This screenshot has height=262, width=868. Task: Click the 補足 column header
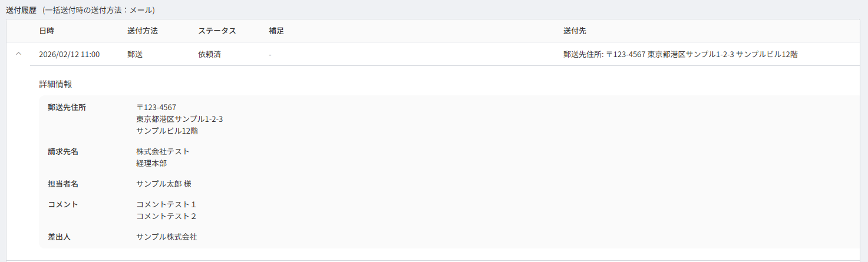[276, 31]
